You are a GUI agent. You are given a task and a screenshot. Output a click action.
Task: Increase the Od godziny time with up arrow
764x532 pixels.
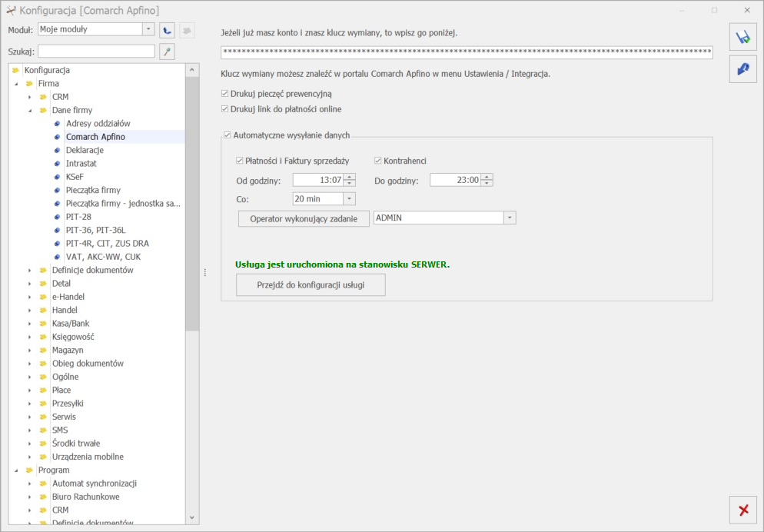click(350, 177)
